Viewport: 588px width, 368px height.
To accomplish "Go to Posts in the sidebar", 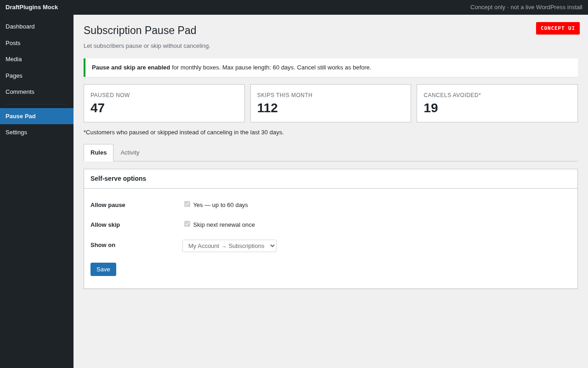I will [37, 43].
